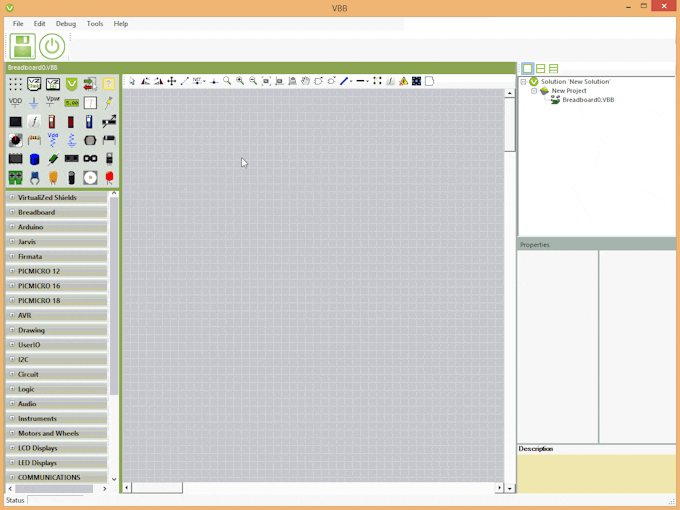The width and height of the screenshot is (680, 510).
Task: Switch to two-row split layout view
Action: [x=540, y=69]
